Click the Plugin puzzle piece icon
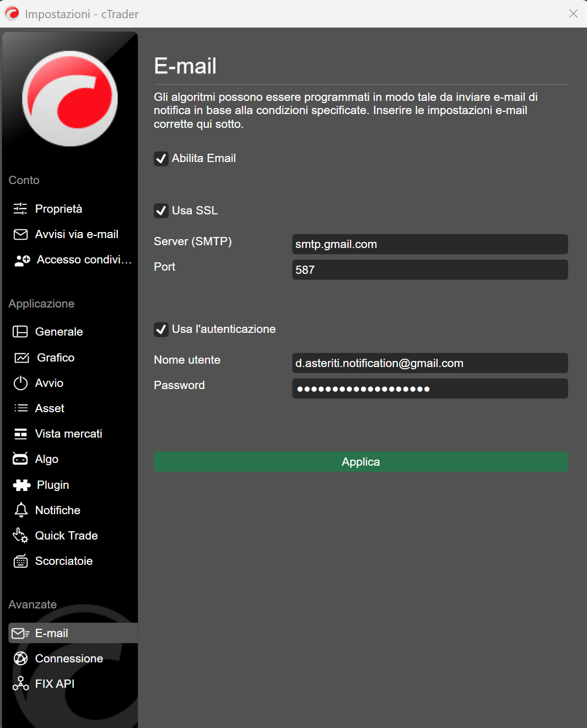 [21, 485]
